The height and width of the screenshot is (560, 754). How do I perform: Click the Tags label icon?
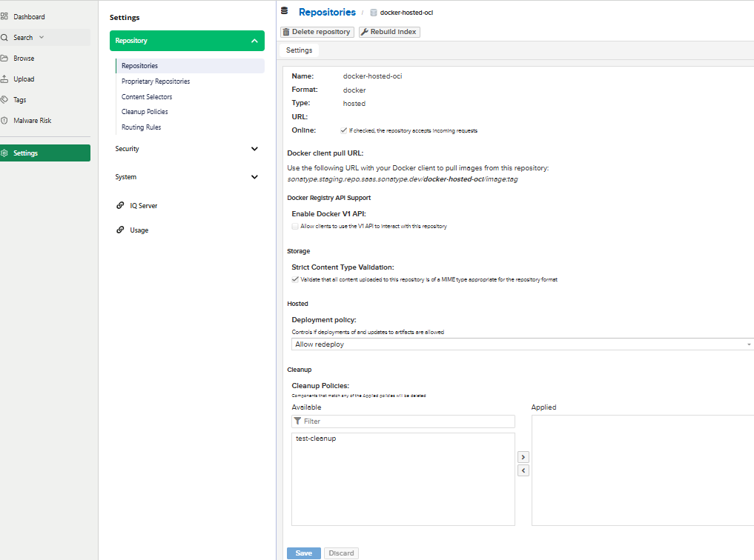[4, 99]
